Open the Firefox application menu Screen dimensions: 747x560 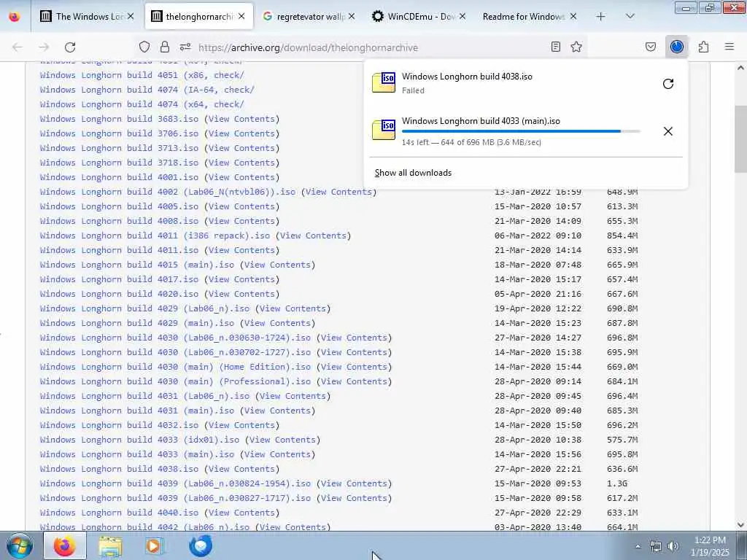pyautogui.click(x=729, y=47)
